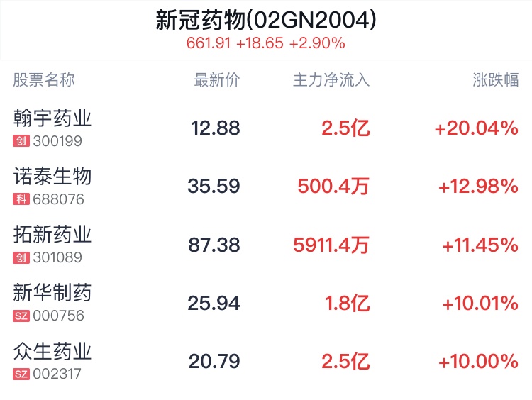Screen dimensions: 532x400
Task: Click the 股票名称 column header
Action: point(44,80)
